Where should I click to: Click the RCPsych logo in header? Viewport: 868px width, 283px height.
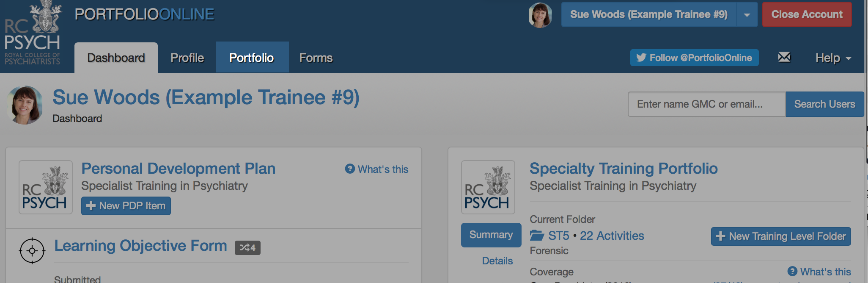coord(33,34)
